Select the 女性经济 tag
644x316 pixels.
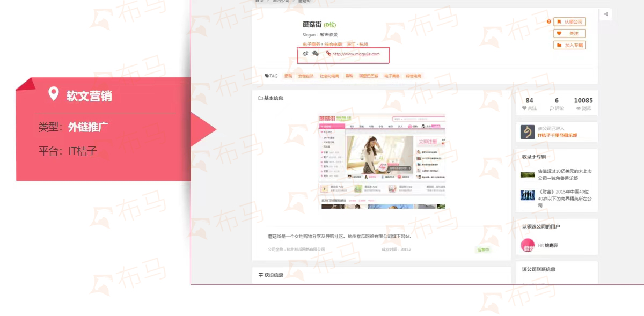[x=305, y=76]
